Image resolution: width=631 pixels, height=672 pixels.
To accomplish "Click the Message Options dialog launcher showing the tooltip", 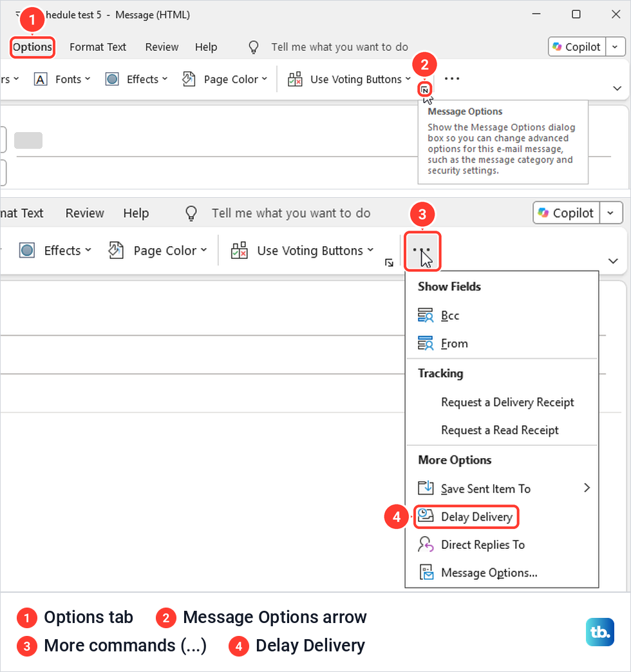I will [424, 90].
